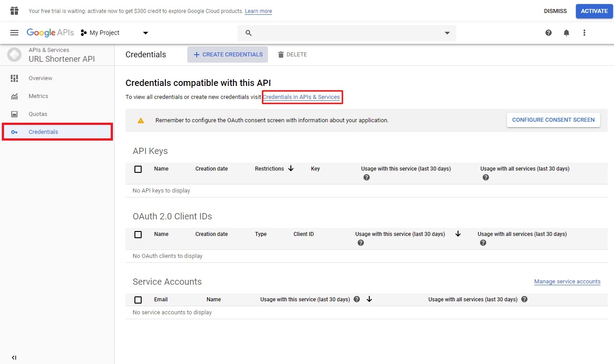Click 'No API keys to display' text
This screenshot has height=364, width=614.
pyautogui.click(x=161, y=191)
